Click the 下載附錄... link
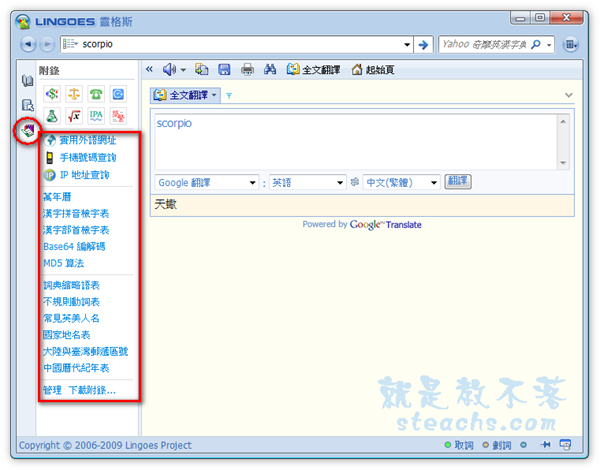 [x=92, y=390]
